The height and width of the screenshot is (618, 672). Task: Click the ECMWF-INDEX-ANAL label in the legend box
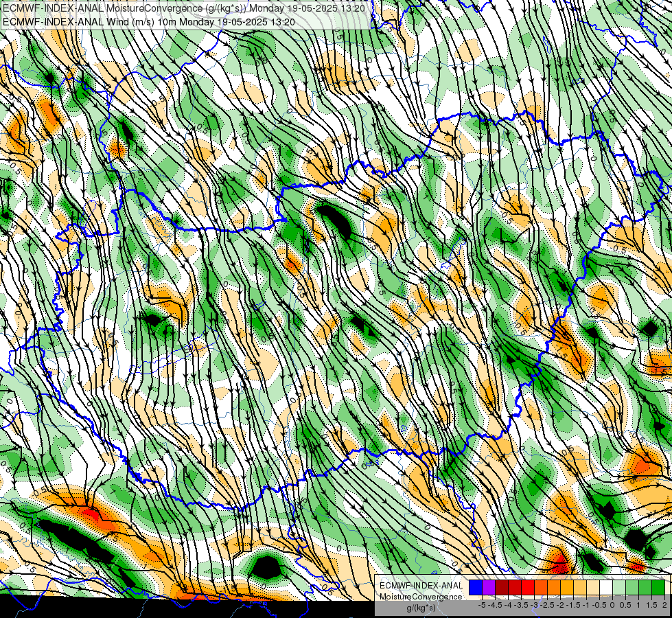click(421, 586)
